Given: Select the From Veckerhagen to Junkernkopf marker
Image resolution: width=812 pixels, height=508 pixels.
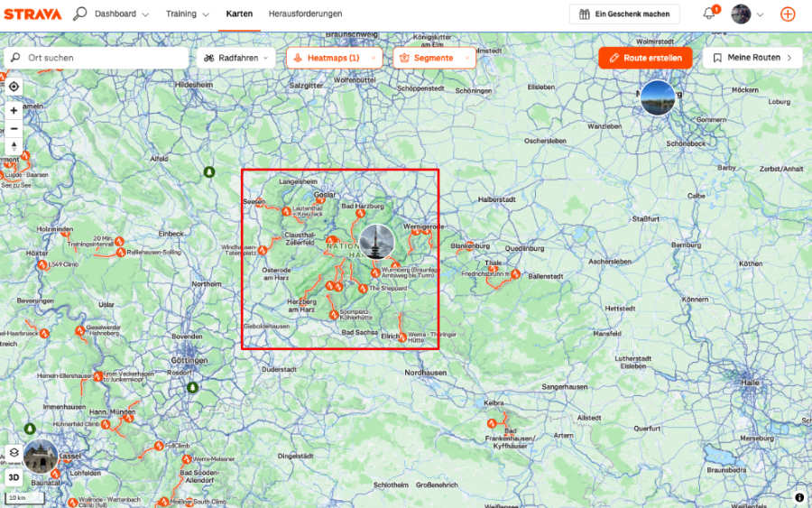Looking at the screenshot, I should [97, 376].
